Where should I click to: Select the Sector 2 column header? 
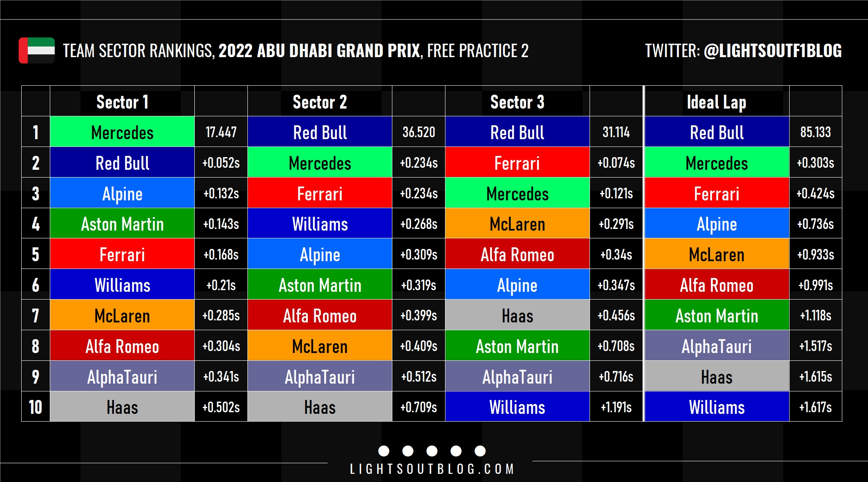[320, 102]
